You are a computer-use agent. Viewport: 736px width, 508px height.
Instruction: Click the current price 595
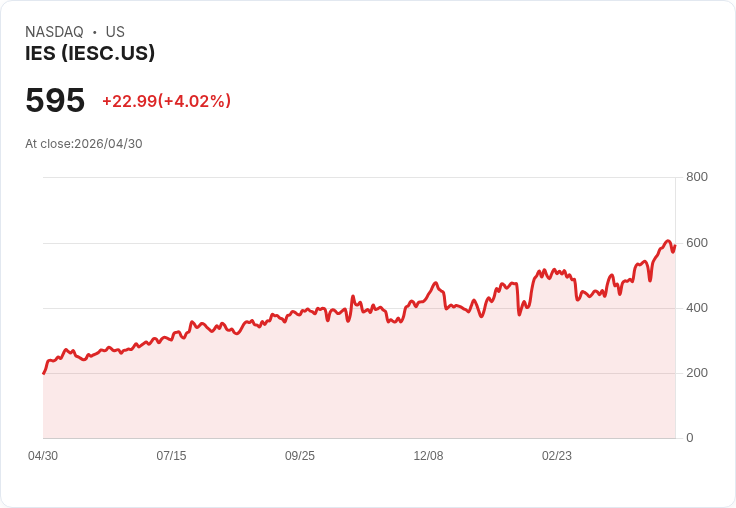pos(55,101)
